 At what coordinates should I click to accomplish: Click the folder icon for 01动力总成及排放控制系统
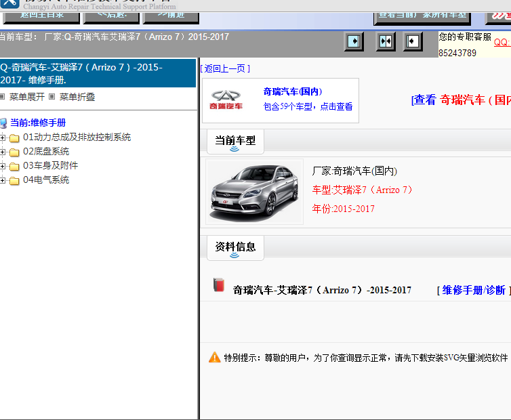pos(14,138)
